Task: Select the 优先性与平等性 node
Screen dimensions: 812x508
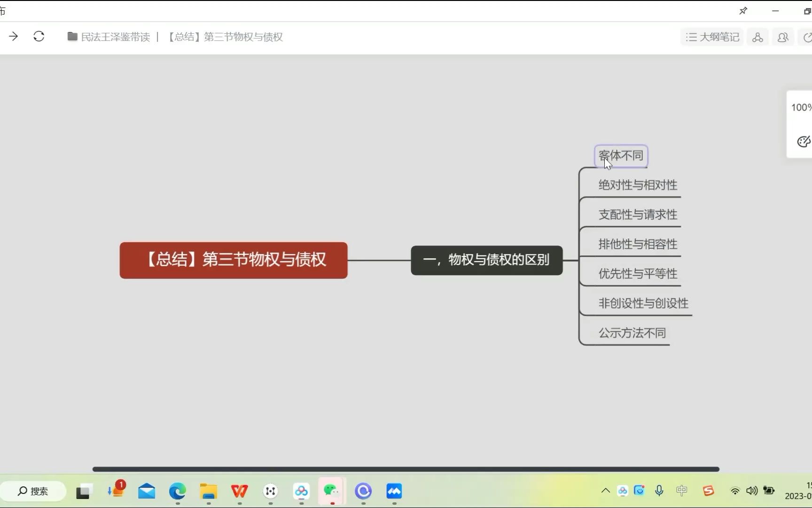Action: point(638,274)
